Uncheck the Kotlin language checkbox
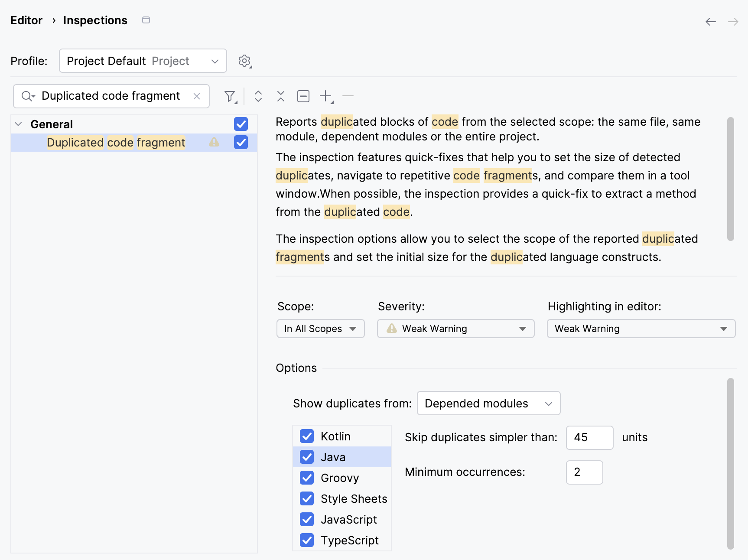This screenshot has width=748, height=560. pyautogui.click(x=307, y=436)
